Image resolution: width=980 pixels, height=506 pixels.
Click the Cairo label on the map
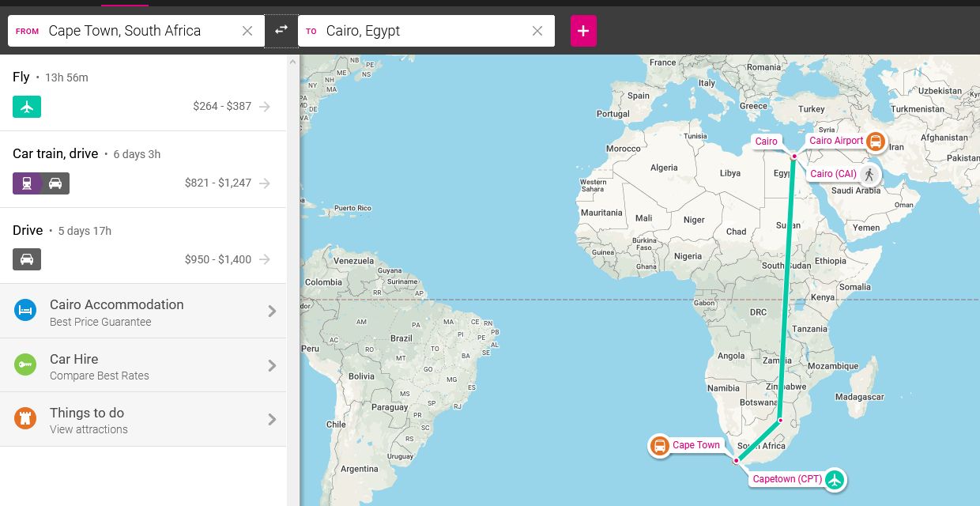(x=766, y=142)
